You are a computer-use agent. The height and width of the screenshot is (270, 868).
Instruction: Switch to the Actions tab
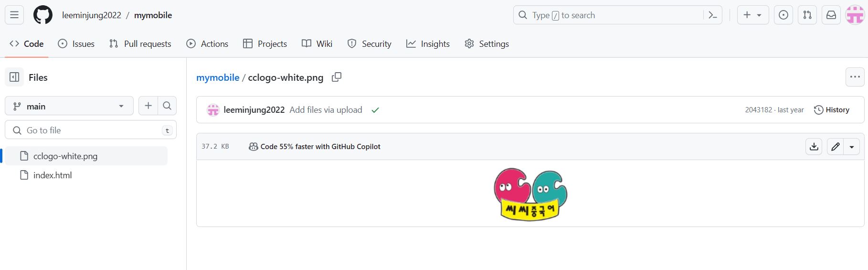(207, 43)
